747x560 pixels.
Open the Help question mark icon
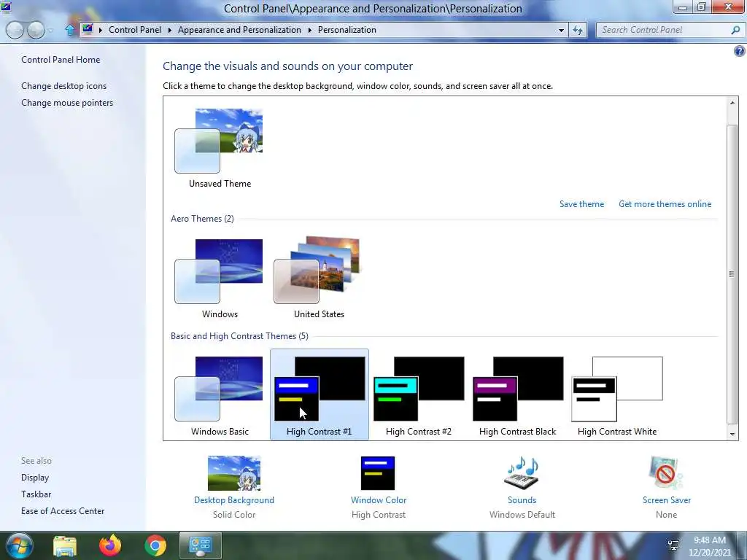(x=740, y=51)
